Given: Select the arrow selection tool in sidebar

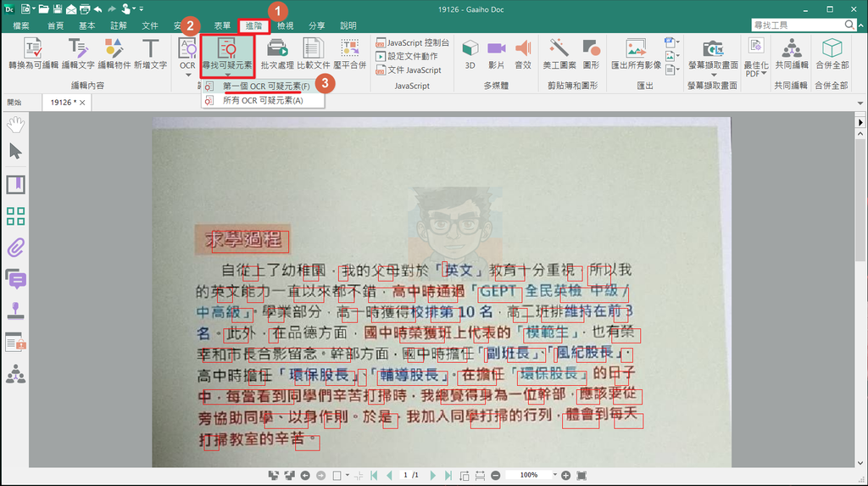Looking at the screenshot, I should pyautogui.click(x=15, y=151).
